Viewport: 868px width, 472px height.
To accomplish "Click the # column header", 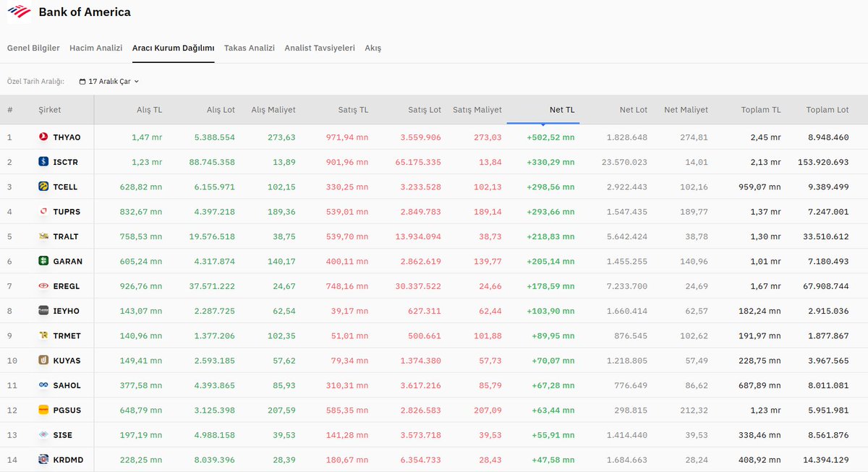I will 10,110.
